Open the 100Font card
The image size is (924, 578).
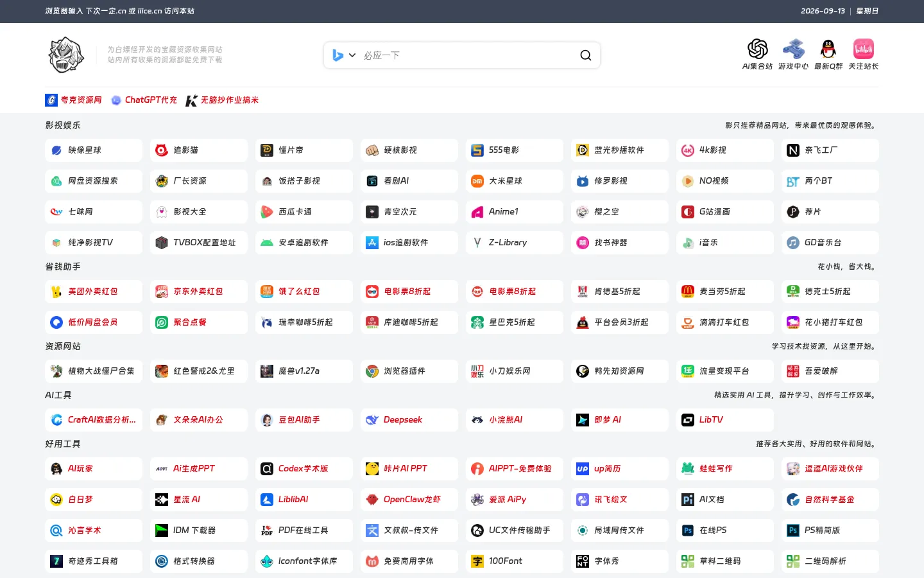(515, 561)
